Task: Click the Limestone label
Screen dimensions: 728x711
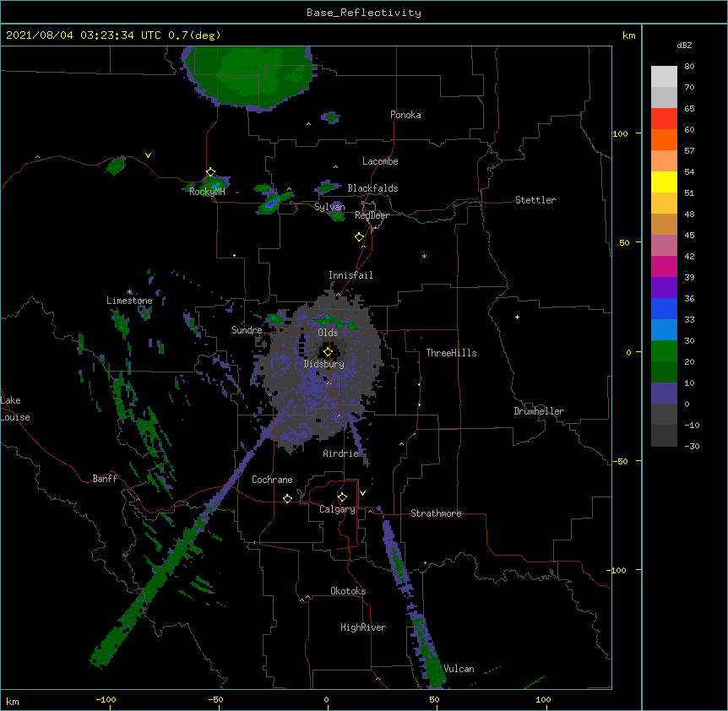Action: [129, 301]
